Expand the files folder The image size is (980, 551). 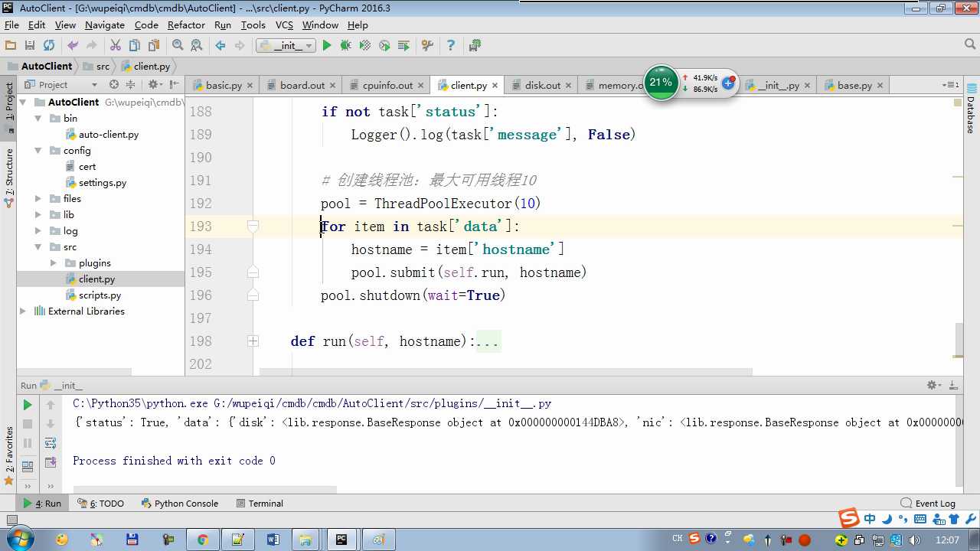[38, 198]
